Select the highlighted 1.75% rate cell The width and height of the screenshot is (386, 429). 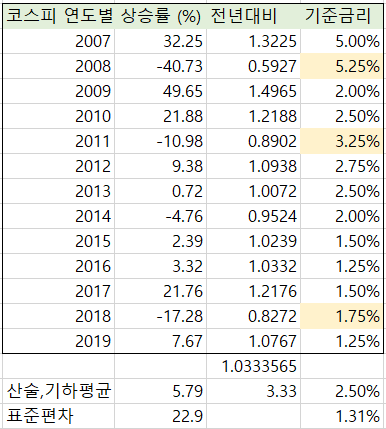(341, 316)
